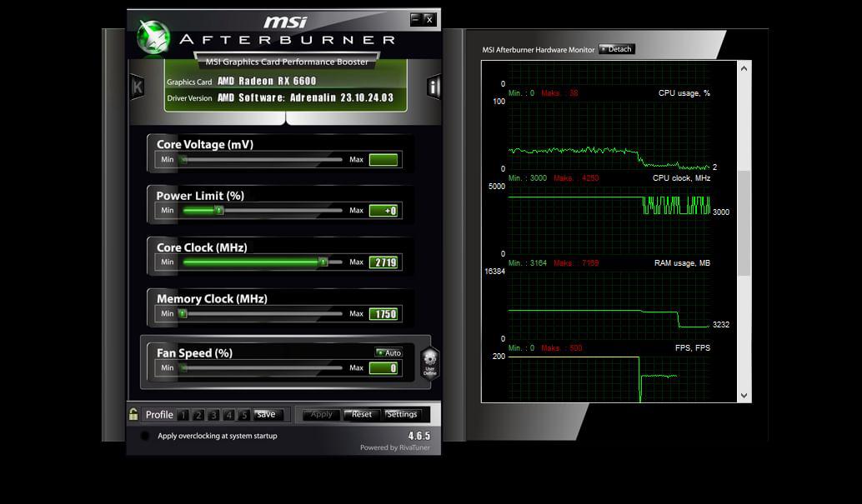Click the 4.6.5 version number

[418, 436]
